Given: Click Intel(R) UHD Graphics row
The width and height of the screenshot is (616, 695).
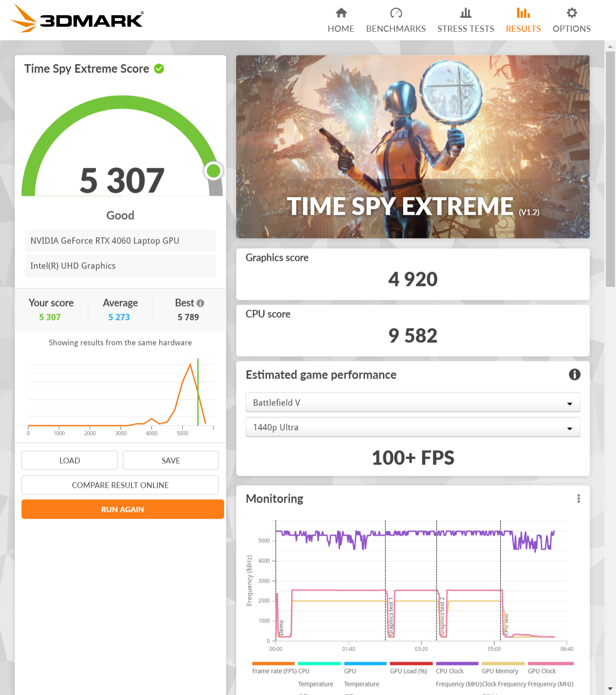Looking at the screenshot, I should click(120, 266).
